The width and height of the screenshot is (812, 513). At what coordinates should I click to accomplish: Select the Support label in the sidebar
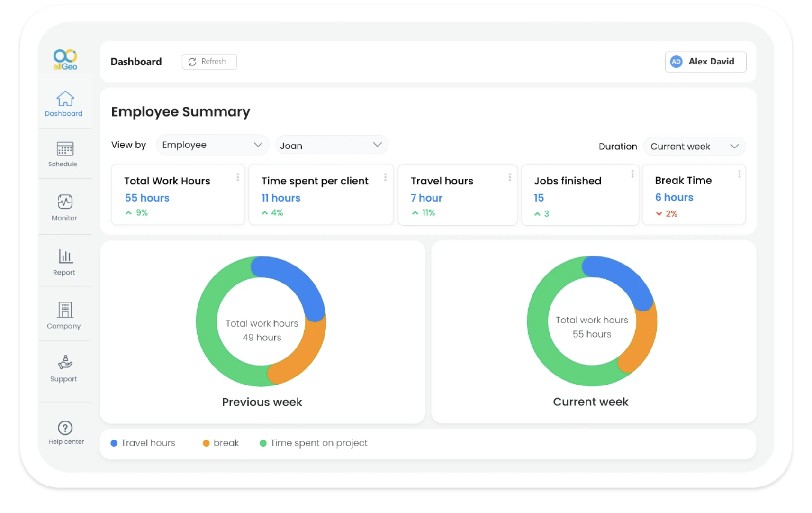[x=63, y=379]
